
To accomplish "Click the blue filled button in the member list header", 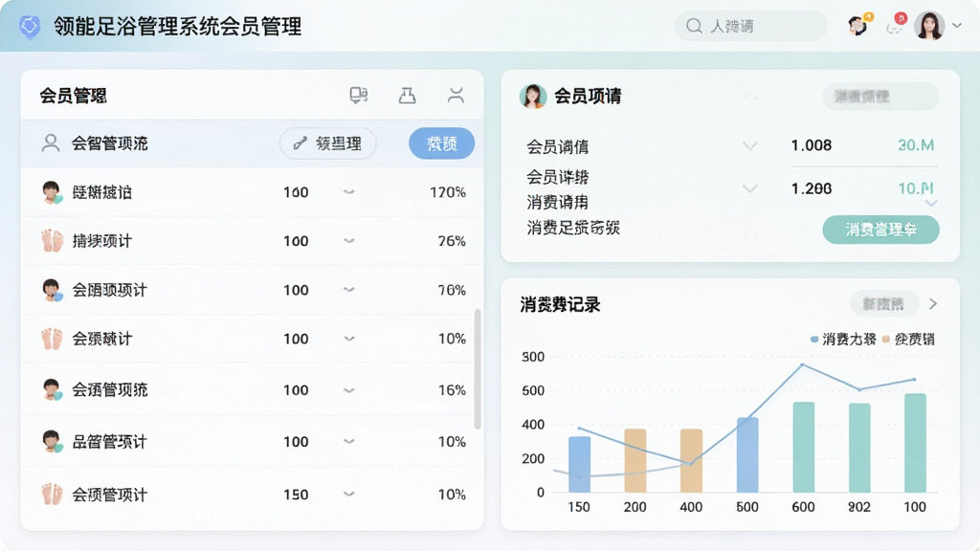I will pos(441,143).
